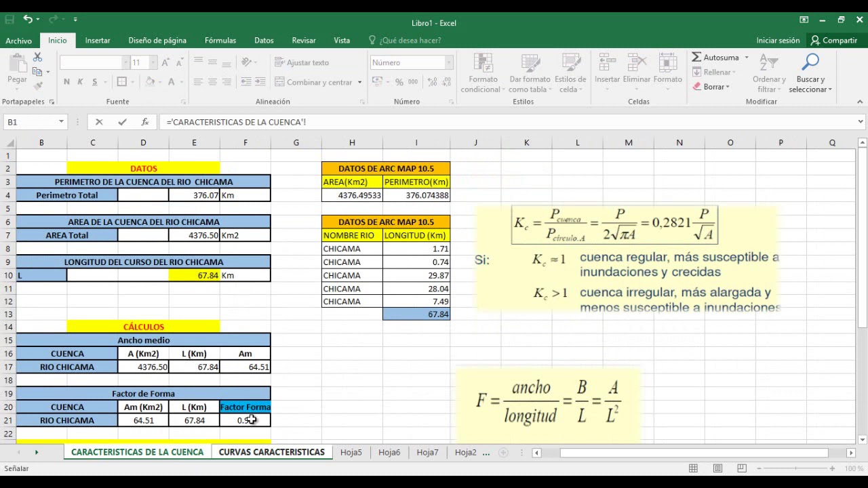Open the Archivo menu
The image size is (868, 488).
[x=19, y=41]
